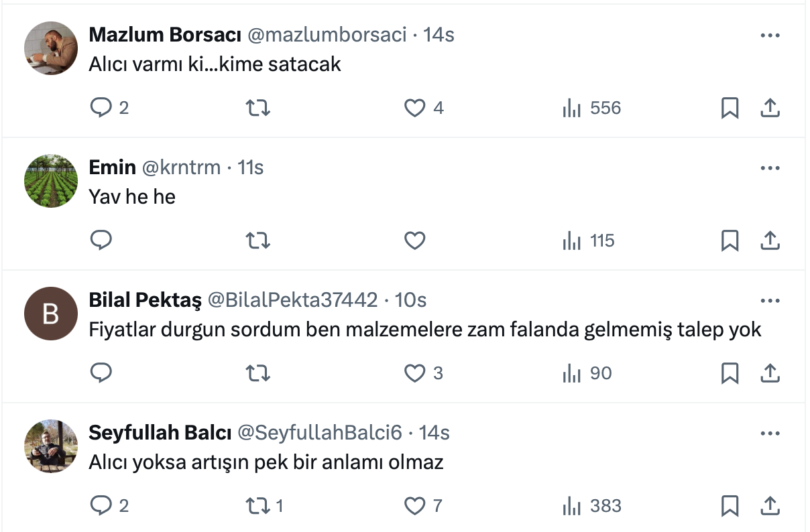Open more options on Bilal Pektaş's tweet
The width and height of the screenshot is (810, 532).
pyautogui.click(x=770, y=301)
